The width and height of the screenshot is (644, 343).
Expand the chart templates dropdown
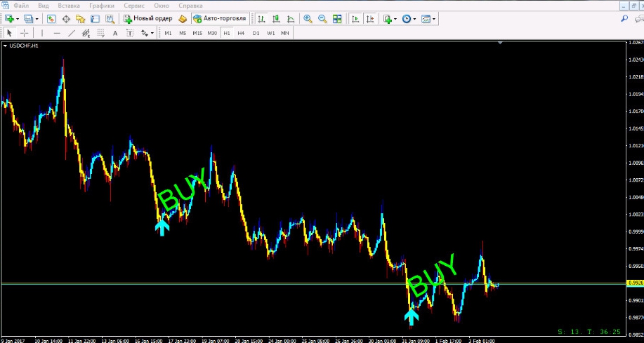[435, 19]
